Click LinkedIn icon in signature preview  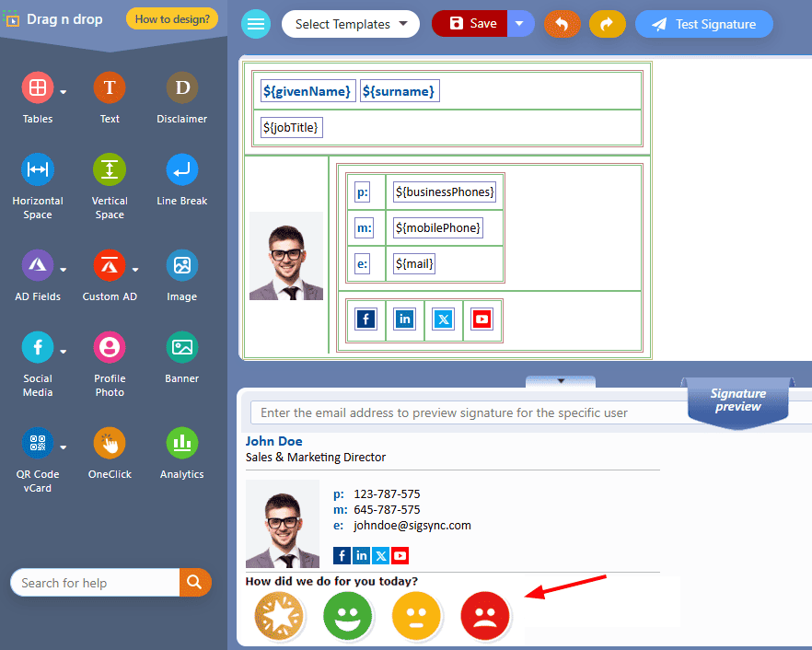click(x=362, y=556)
